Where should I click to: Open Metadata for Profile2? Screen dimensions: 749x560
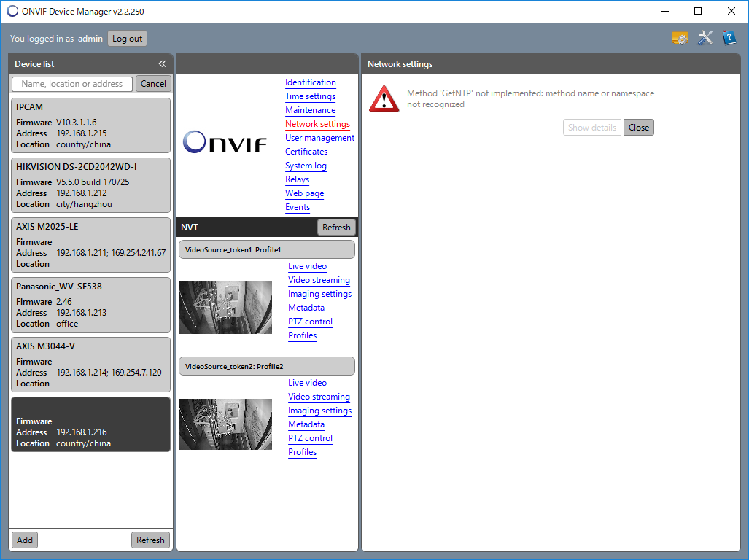coord(306,424)
